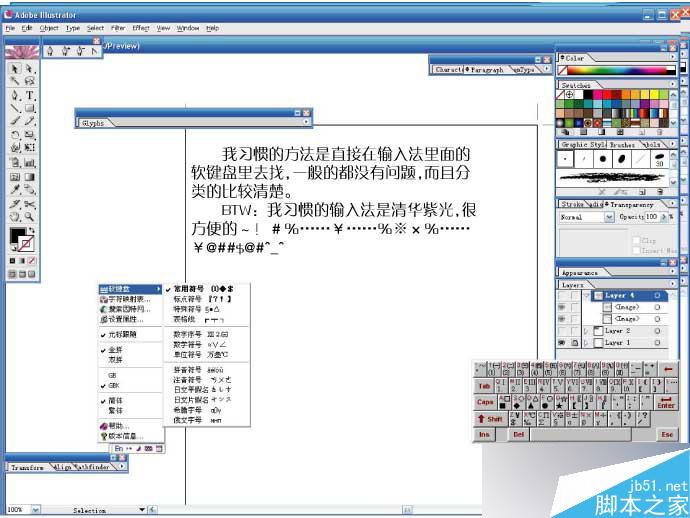Open the Type menu

pos(73,28)
